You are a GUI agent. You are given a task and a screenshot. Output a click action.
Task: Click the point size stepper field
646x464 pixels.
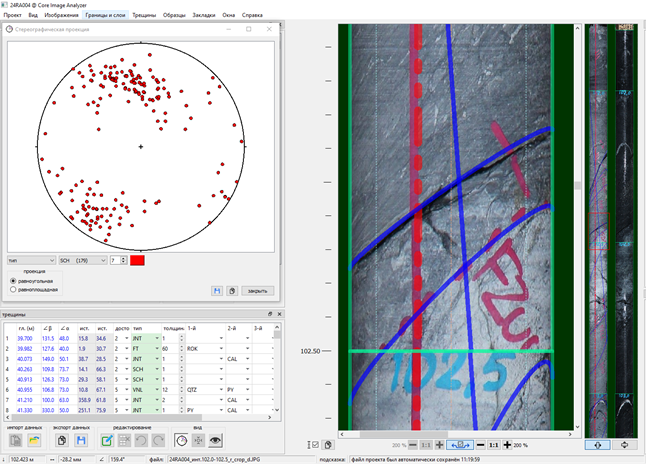coord(116,260)
